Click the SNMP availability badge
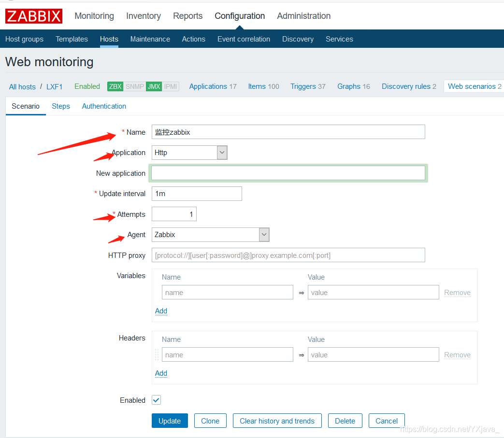504x438 pixels. (135, 86)
